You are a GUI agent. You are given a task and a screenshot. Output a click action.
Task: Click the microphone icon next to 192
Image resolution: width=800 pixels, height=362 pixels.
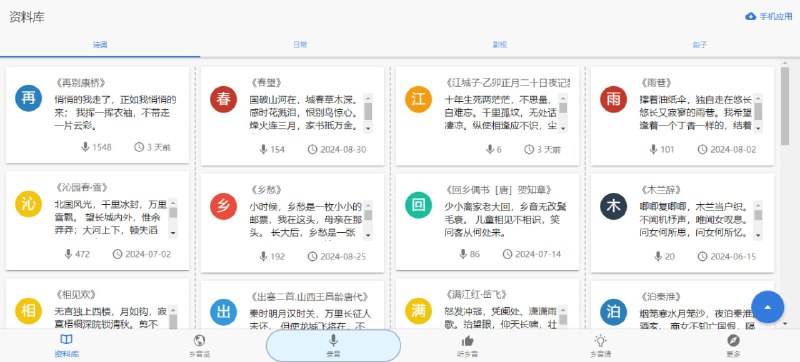point(263,256)
